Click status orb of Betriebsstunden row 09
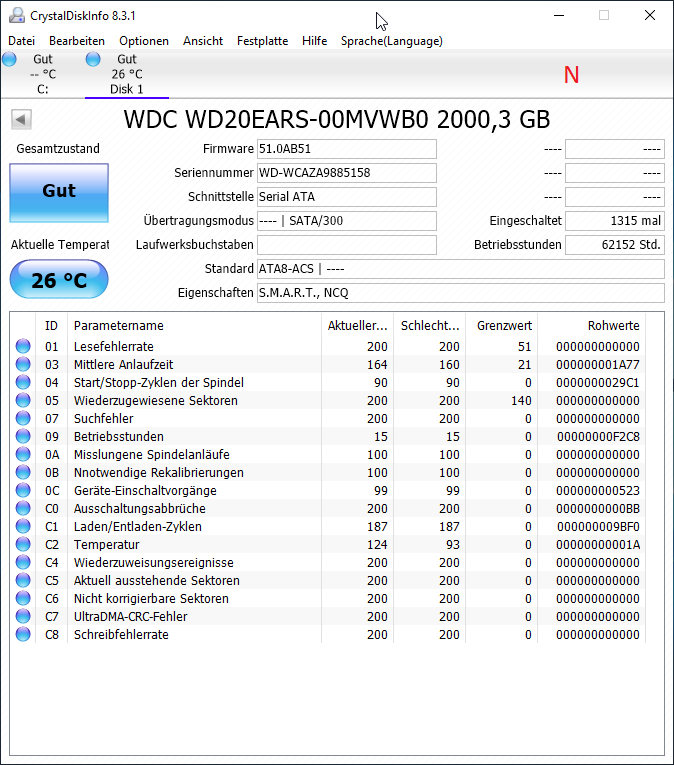The height and width of the screenshot is (765, 674). click(23, 437)
